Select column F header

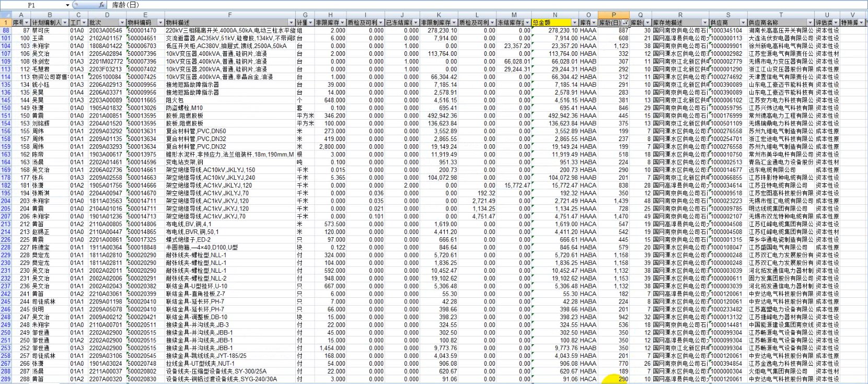coord(229,15)
